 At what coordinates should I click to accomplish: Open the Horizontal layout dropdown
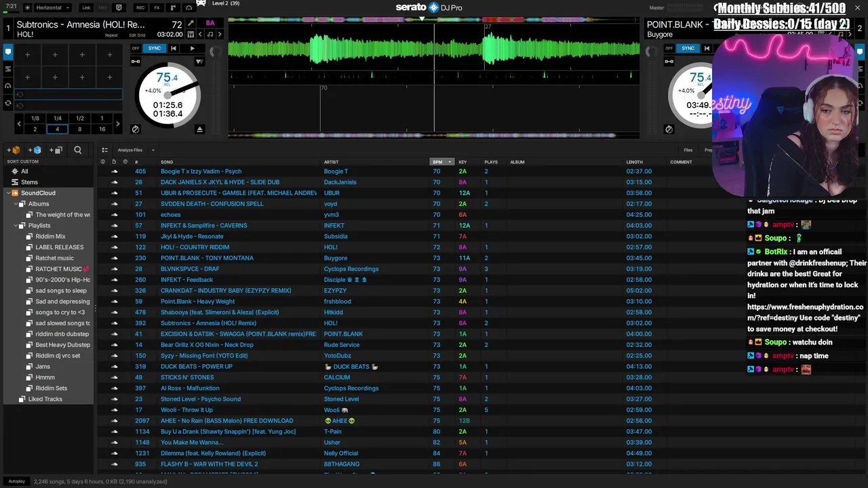[53, 7]
